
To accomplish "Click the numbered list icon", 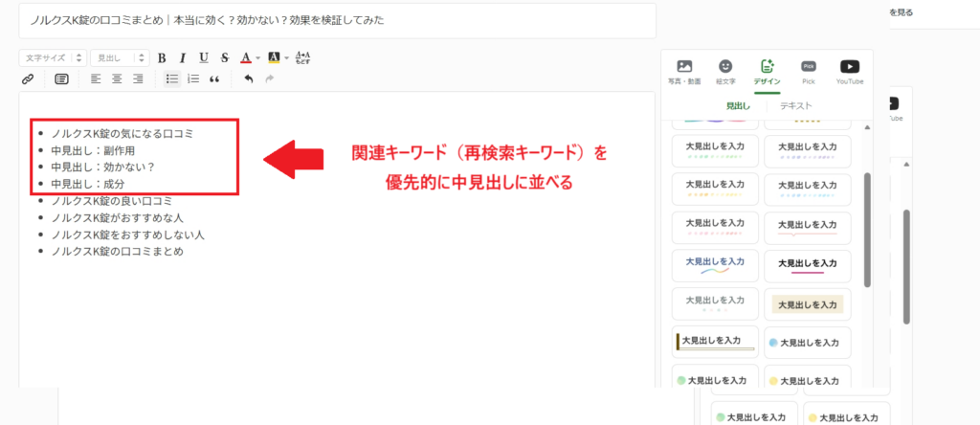I will point(193,78).
